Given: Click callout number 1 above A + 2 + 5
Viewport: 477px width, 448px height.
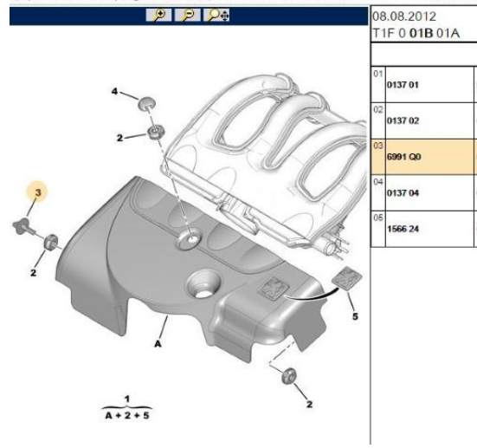Looking at the screenshot, I should [127, 399].
